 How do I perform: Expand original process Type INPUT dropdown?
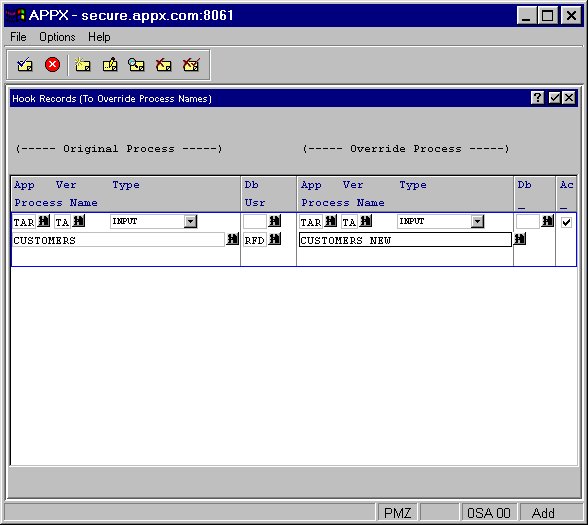[x=190, y=221]
